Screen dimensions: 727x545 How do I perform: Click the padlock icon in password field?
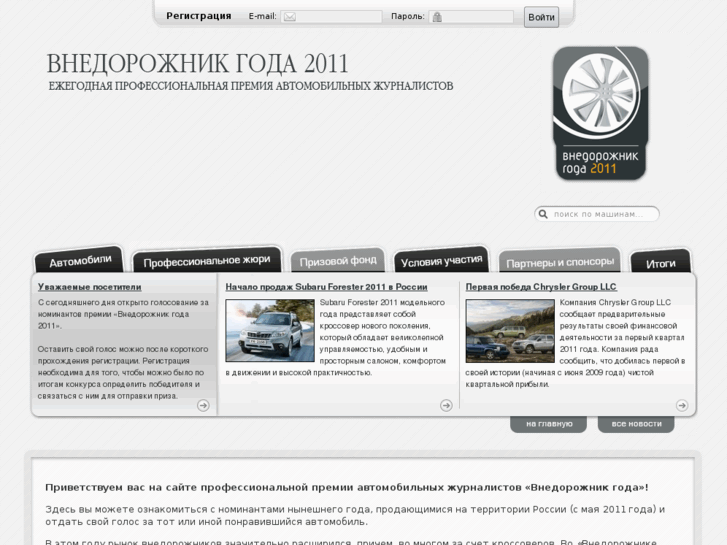[x=437, y=17]
